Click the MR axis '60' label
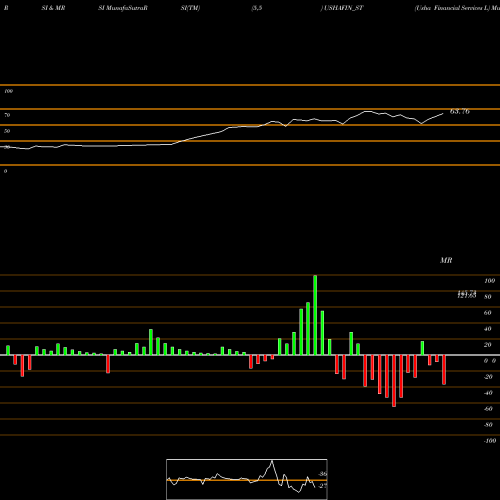Viewport: 500px width, 500px height. tap(488, 313)
